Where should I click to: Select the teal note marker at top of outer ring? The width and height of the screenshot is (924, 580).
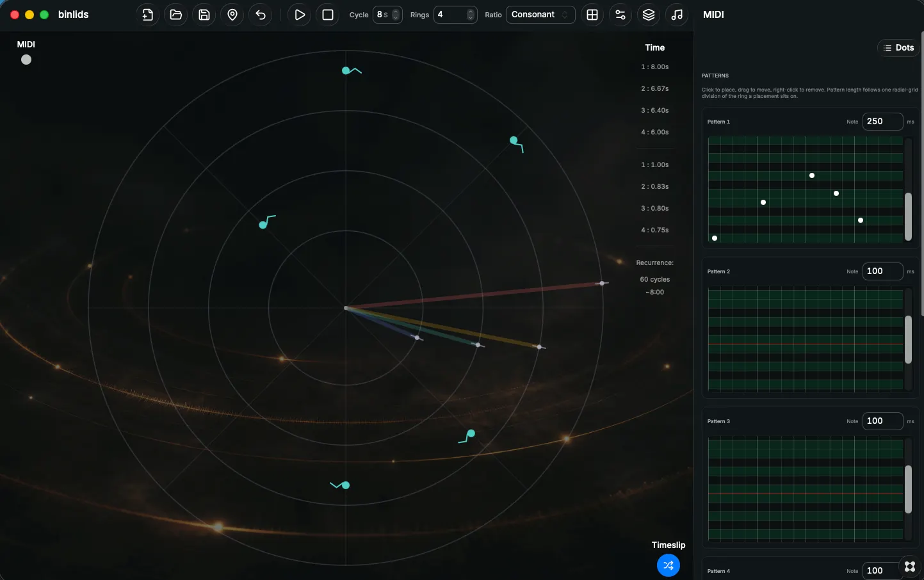coord(346,70)
